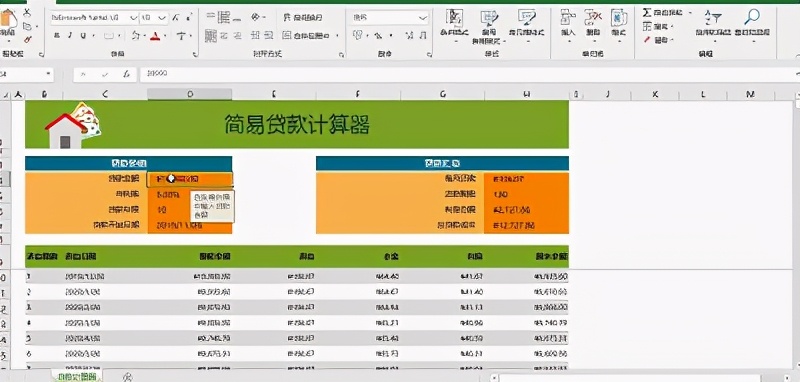Click the accounting number format icon
Image resolution: width=800 pixels, height=382 pixels.
(x=358, y=35)
